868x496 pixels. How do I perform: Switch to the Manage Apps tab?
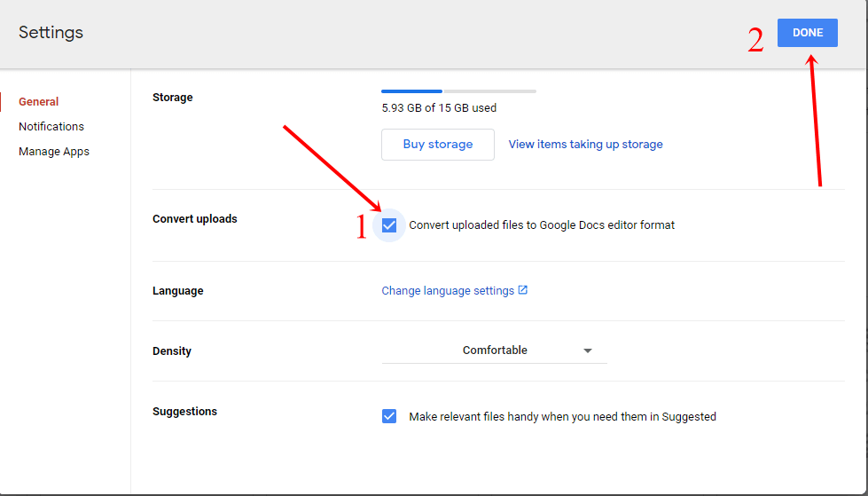coord(54,152)
